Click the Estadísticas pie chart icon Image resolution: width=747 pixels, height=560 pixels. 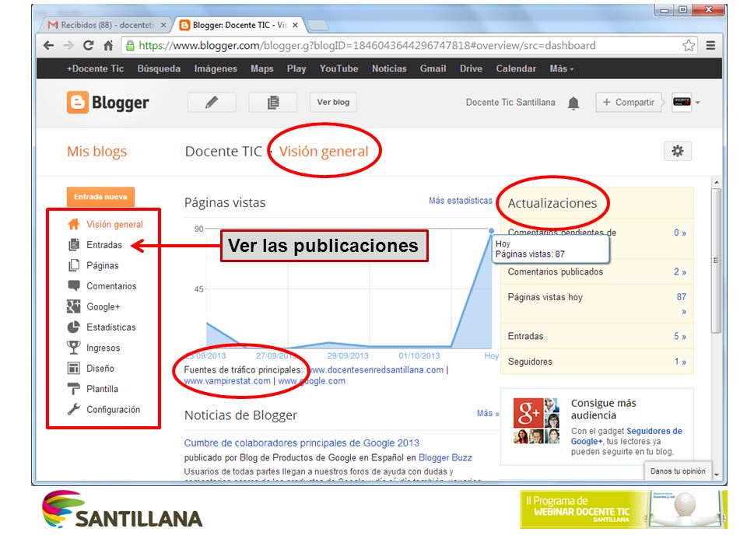[x=73, y=327]
